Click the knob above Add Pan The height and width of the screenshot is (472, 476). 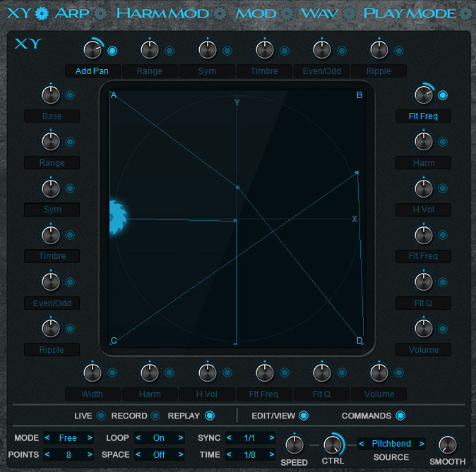[x=93, y=49]
